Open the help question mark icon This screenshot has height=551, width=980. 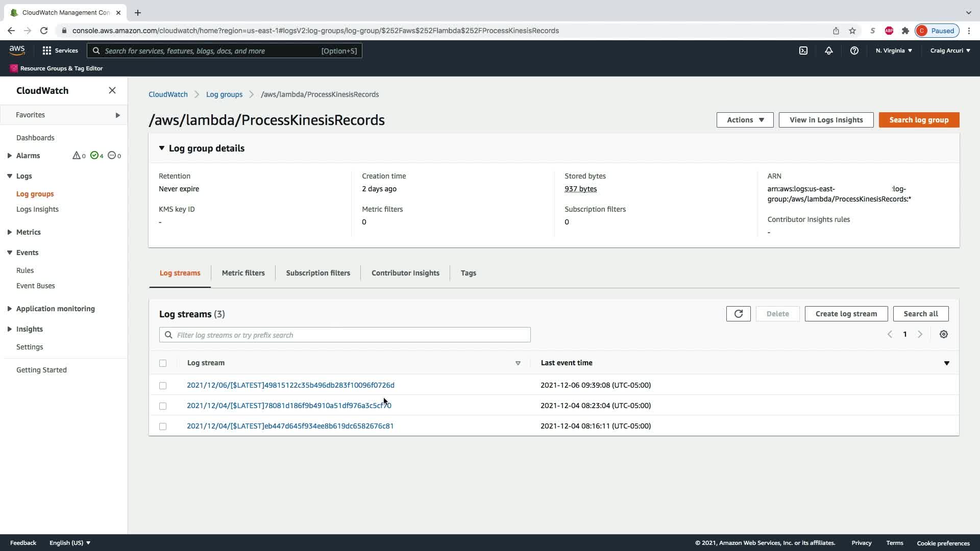point(854,51)
